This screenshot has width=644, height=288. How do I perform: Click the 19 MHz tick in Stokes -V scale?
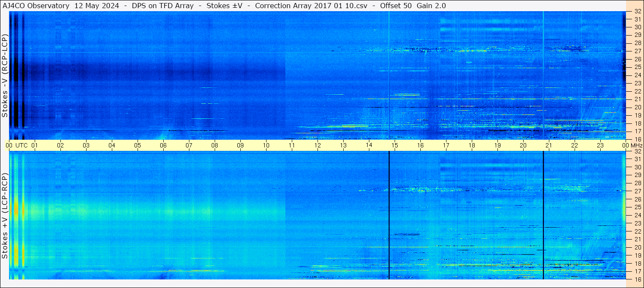pos(638,115)
